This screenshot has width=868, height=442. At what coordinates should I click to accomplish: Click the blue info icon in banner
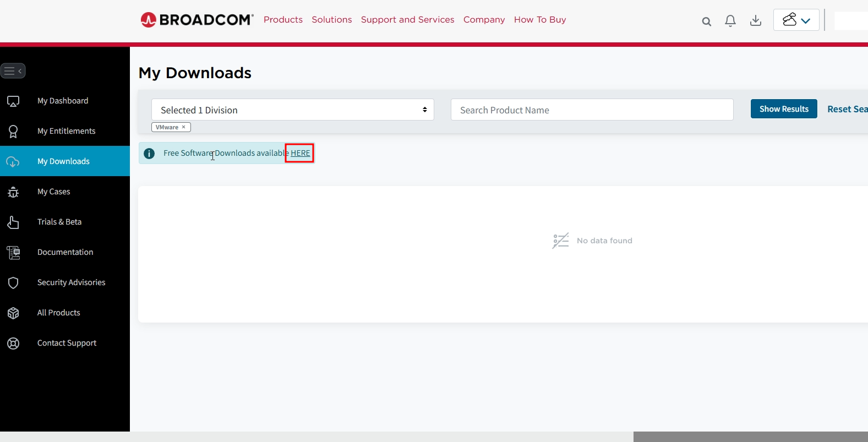[149, 154]
